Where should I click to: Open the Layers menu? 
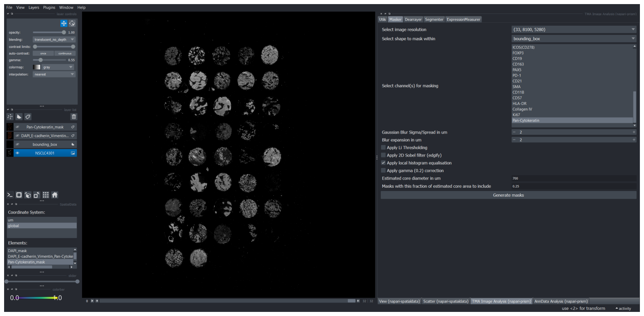click(x=34, y=7)
